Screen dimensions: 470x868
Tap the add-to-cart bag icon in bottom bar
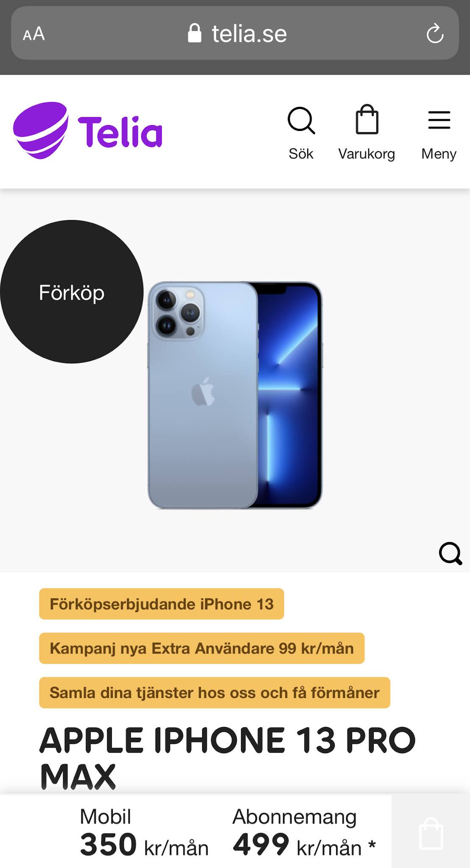point(431,833)
